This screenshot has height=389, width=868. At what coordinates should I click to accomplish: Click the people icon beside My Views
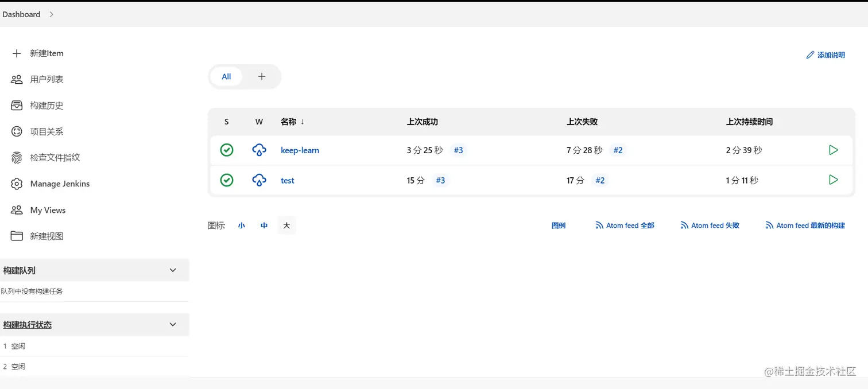coord(17,210)
